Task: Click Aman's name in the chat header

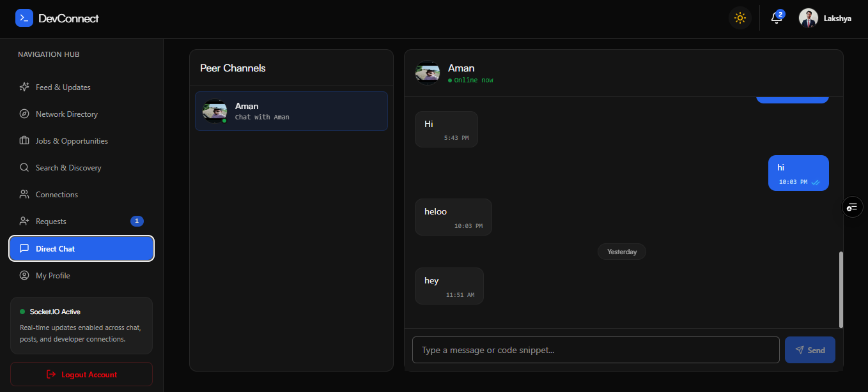Action: [x=461, y=68]
